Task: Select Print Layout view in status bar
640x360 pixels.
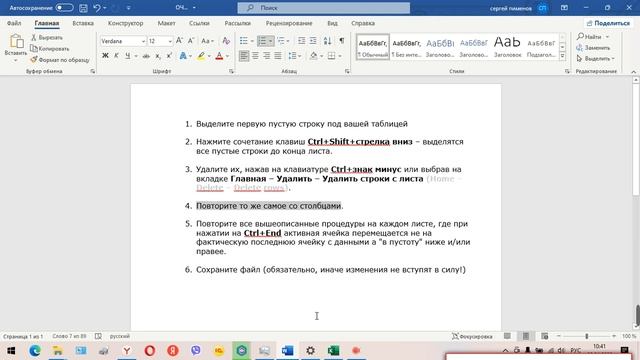Action: click(526, 336)
